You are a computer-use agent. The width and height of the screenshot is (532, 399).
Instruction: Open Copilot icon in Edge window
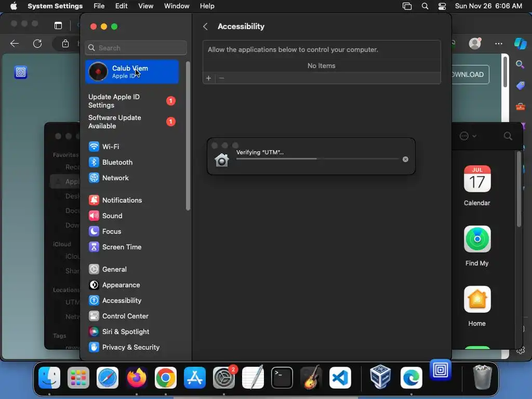[521, 44]
